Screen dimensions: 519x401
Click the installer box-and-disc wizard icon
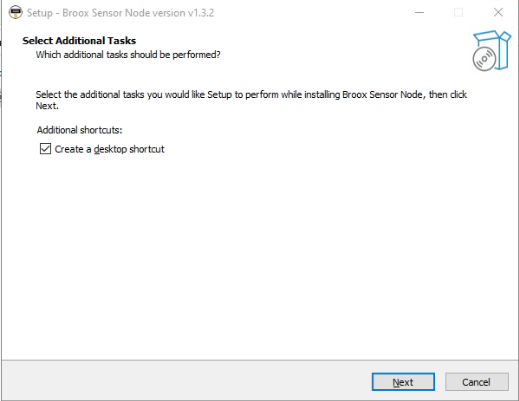(x=492, y=51)
